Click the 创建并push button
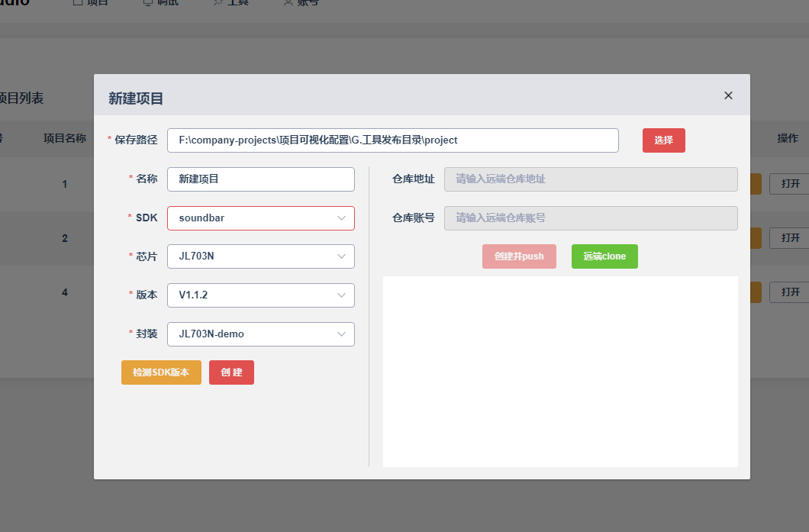 (x=519, y=256)
